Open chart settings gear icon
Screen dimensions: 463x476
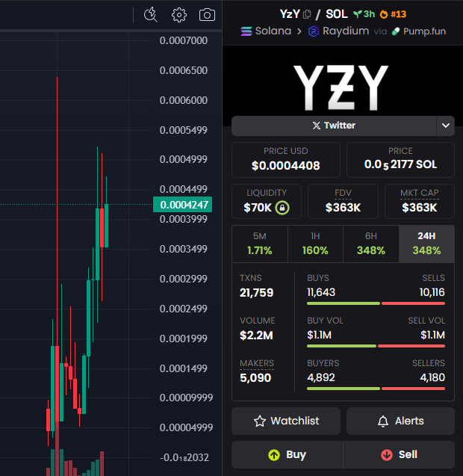[x=179, y=15]
